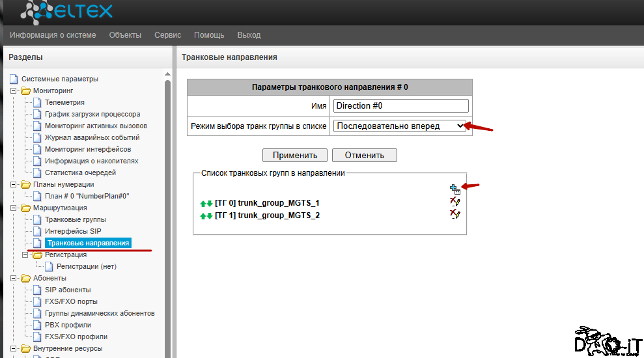Image resolution: width=644 pixels, height=358 pixels.
Task: Click the Регистрация folder icon
Action: [37, 255]
